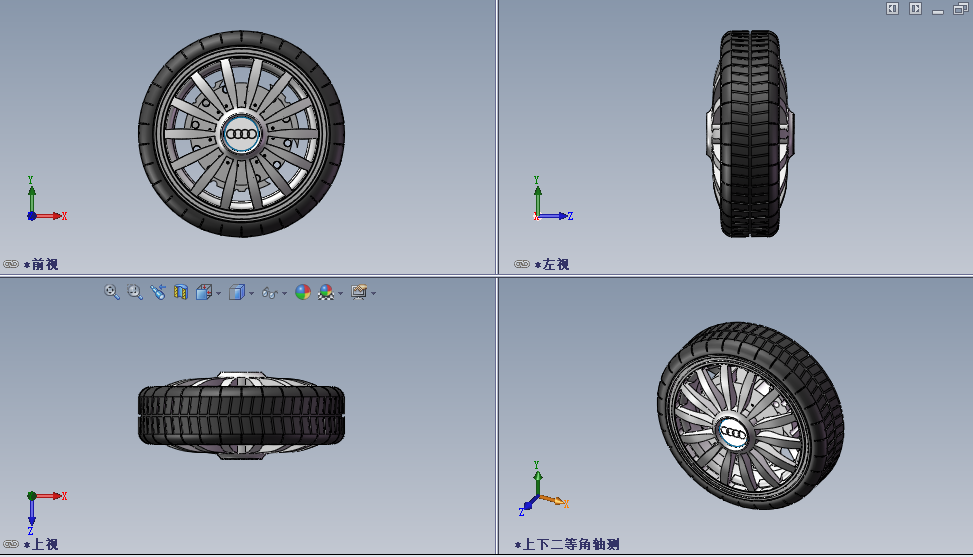973x557 pixels.
Task: Click the View Settings monitor icon
Action: (x=359, y=292)
